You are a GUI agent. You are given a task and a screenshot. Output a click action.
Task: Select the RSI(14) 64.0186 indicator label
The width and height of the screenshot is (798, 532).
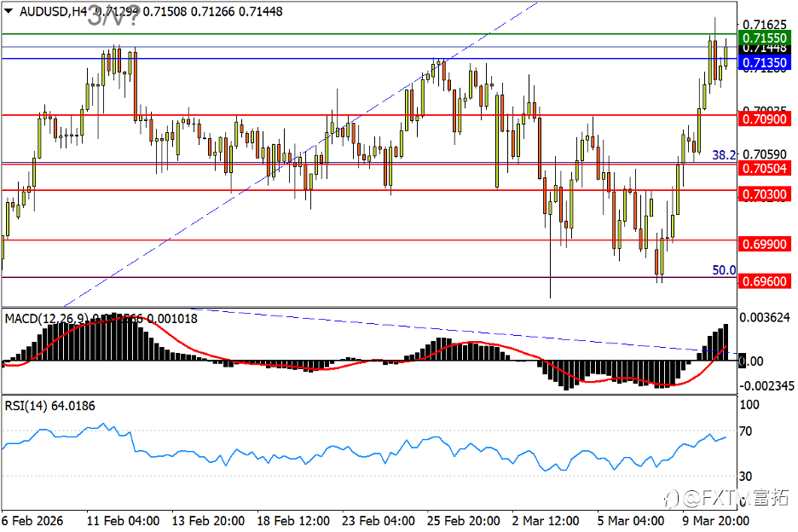49,406
